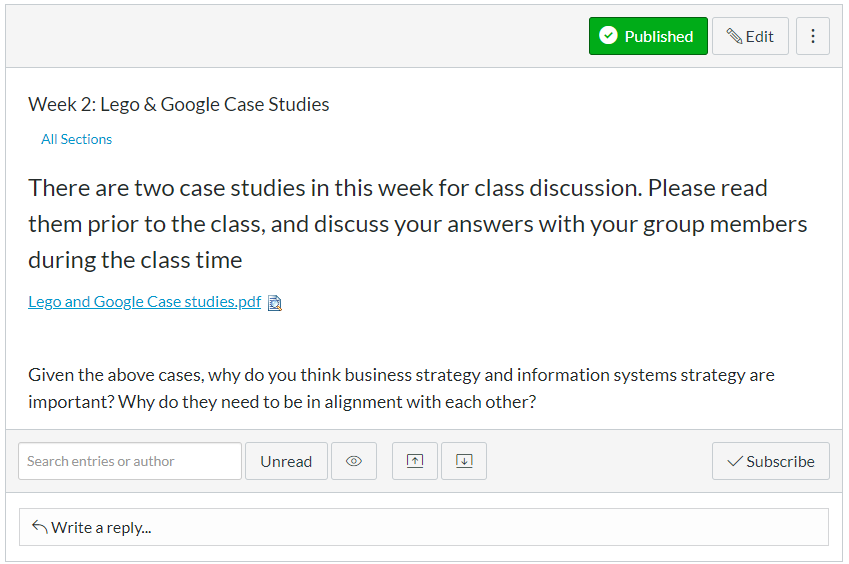Click the Write a reply box

point(424,527)
